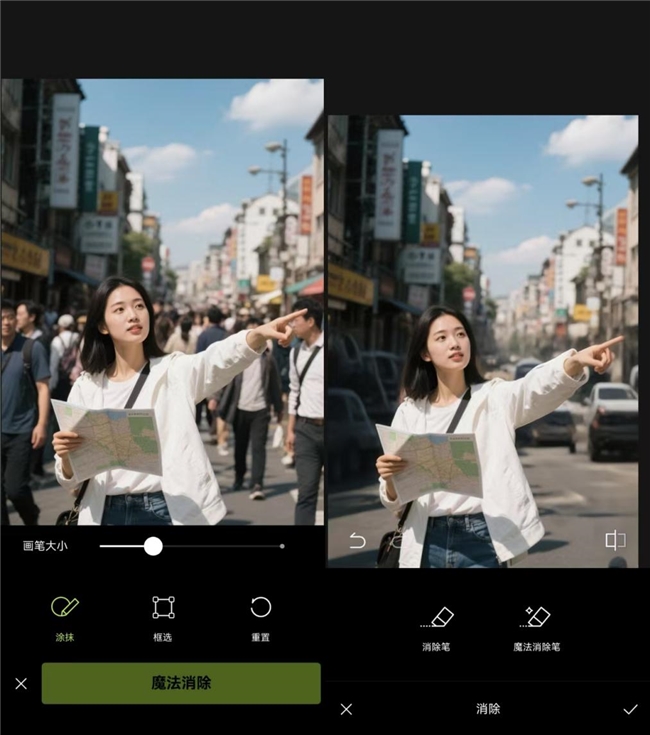This screenshot has width=650, height=735.
Task: Toggle the before/after compare icon
Action: pyautogui.click(x=615, y=541)
